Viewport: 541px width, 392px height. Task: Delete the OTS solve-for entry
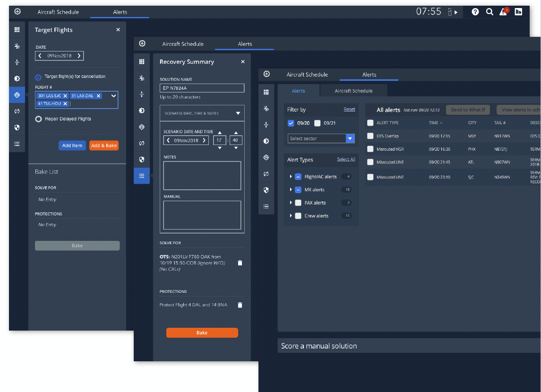[240, 263]
